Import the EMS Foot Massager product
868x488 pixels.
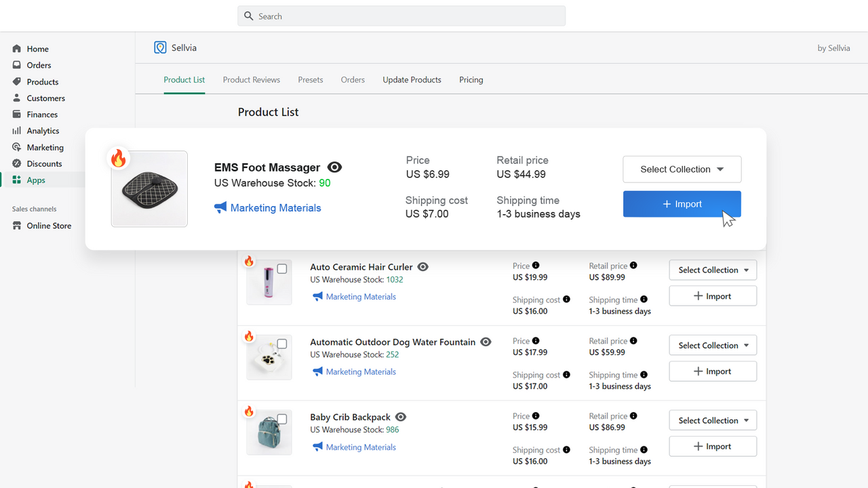pos(682,203)
